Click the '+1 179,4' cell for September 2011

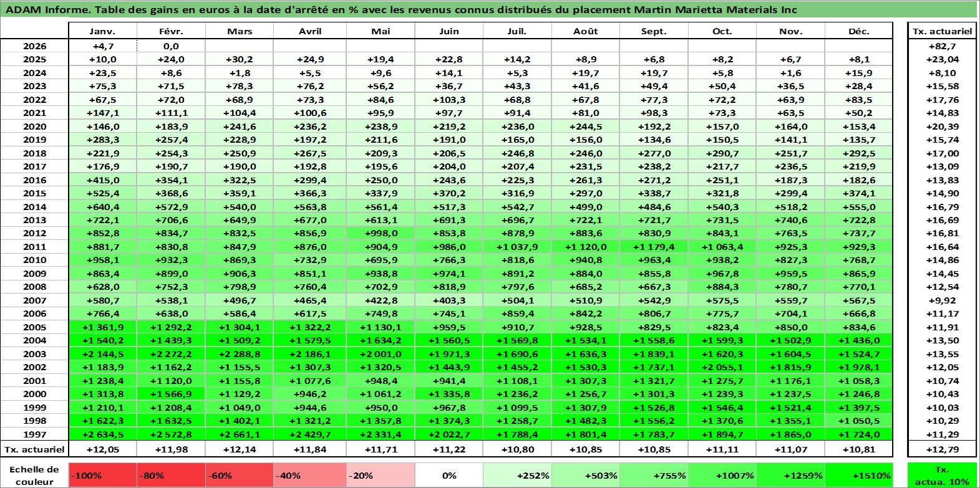pyautogui.click(x=654, y=247)
